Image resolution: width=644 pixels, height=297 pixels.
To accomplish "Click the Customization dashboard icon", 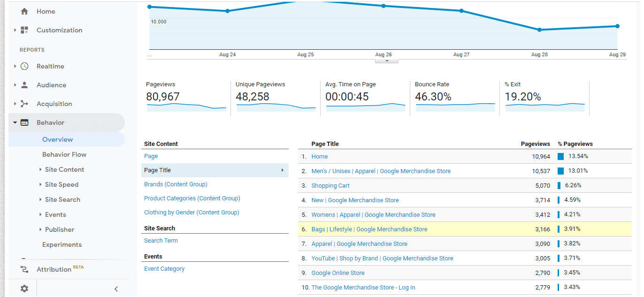I will [x=24, y=30].
